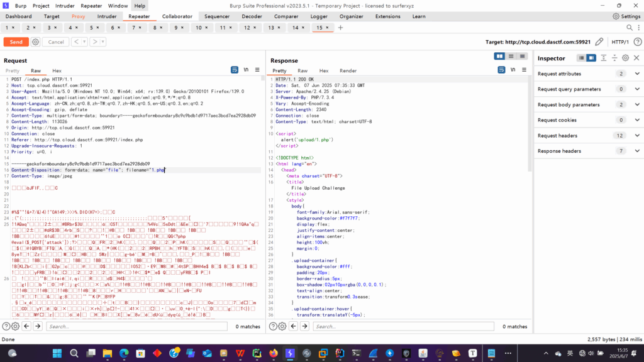
Task: Expand all Inspector sections icon
Action: click(x=603, y=58)
